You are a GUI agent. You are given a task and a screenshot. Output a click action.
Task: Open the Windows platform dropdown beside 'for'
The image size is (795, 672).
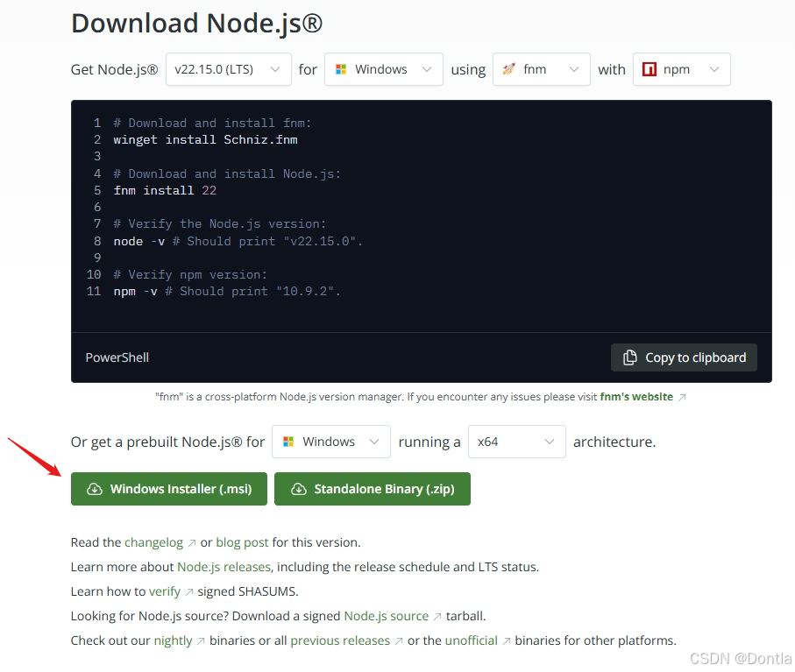coord(384,69)
